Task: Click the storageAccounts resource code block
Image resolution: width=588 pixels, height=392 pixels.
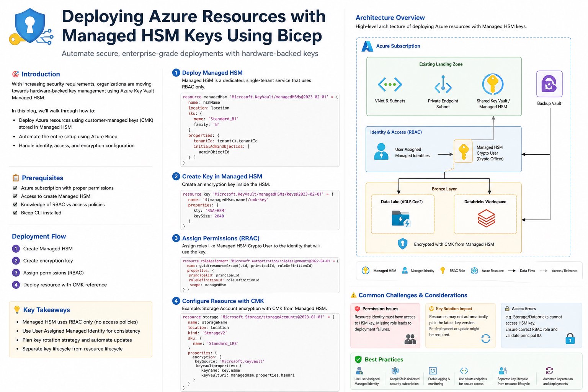Action: pyautogui.click(x=260, y=352)
